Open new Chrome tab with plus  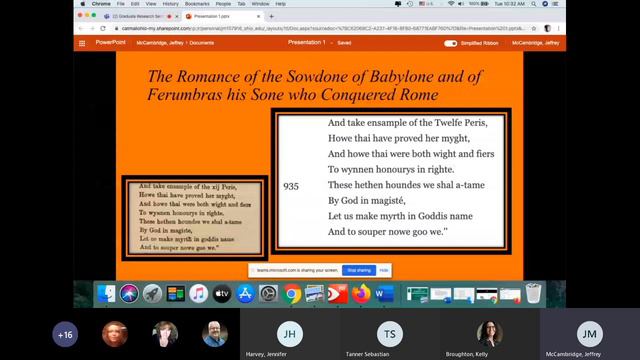point(271,16)
